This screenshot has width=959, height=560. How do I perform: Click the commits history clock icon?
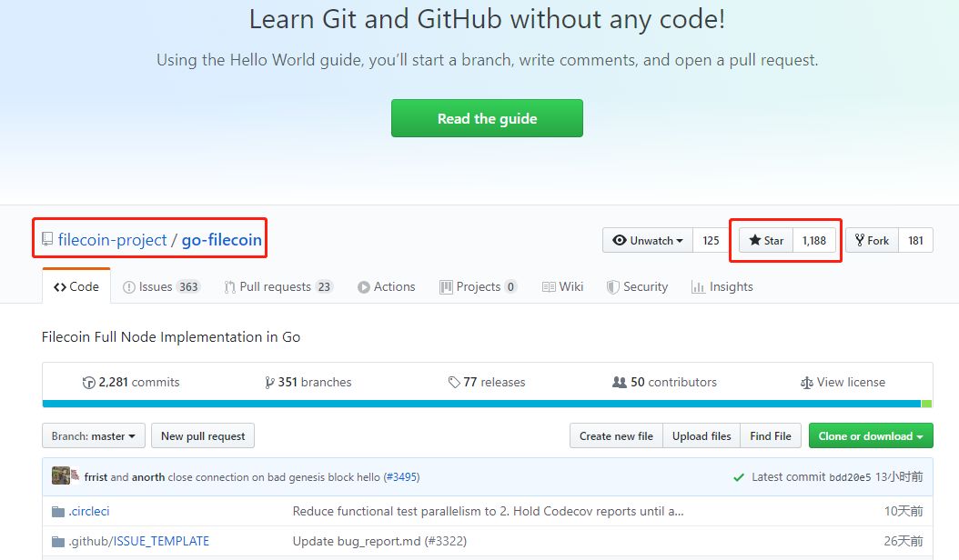(88, 383)
